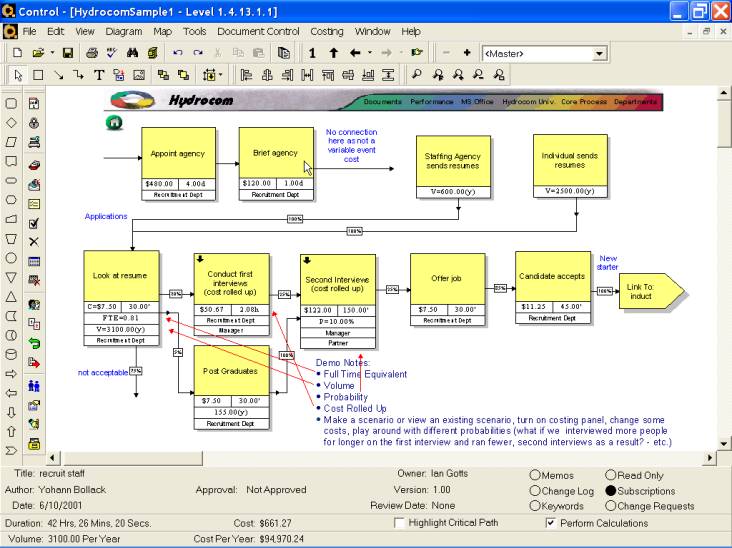Open the File menu

coord(29,32)
